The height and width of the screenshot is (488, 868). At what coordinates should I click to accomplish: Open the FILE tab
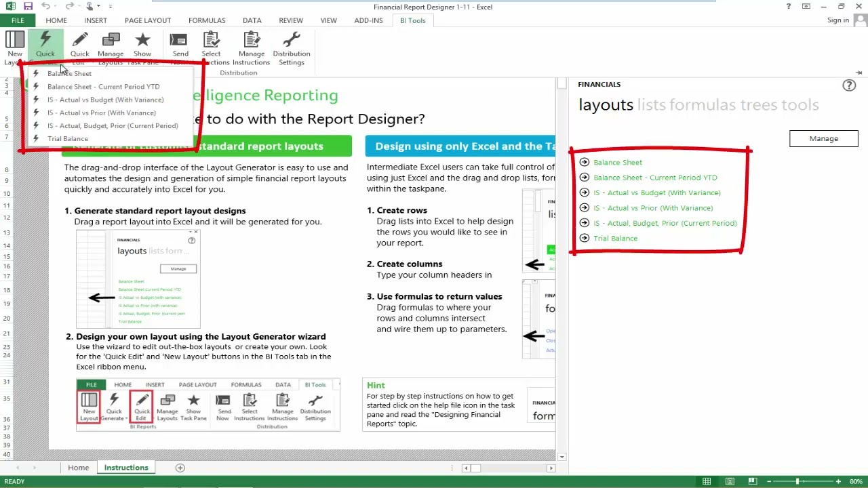point(18,20)
